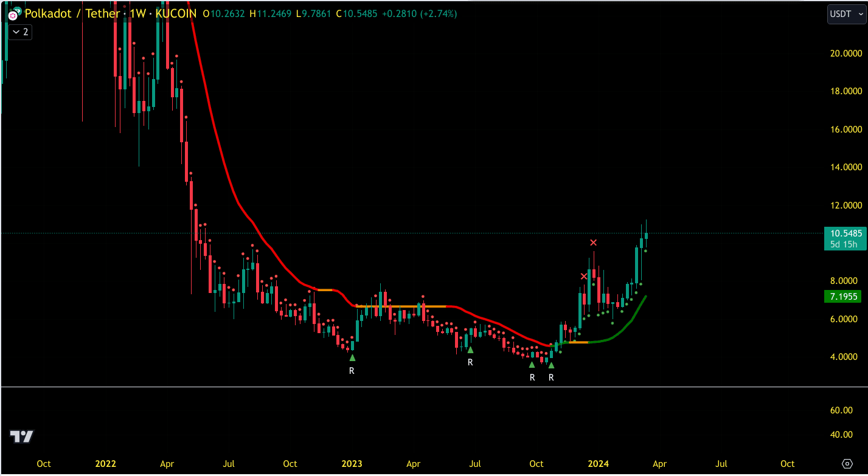Click the R label above the 2023 axis label
Screen dimensions: 868x476
point(352,370)
